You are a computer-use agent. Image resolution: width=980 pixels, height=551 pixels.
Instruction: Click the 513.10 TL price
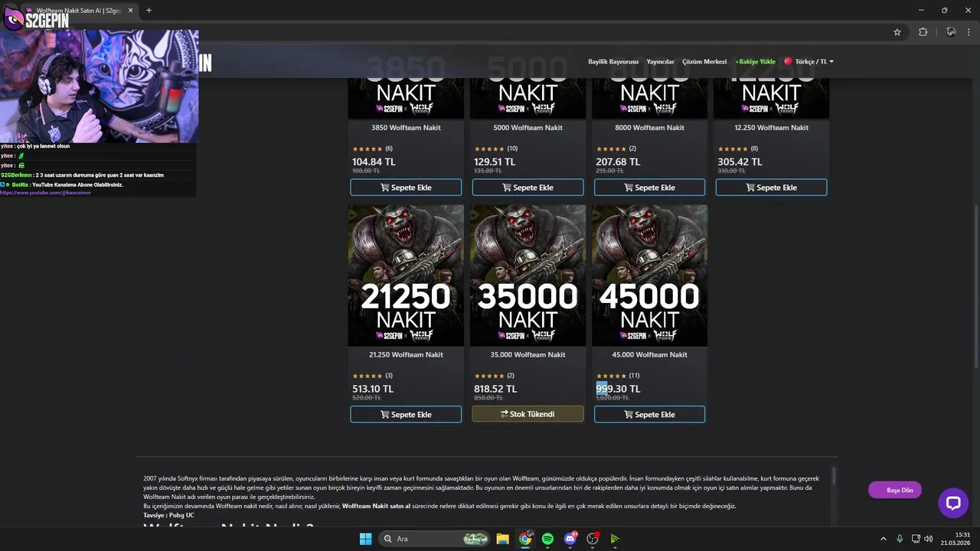tap(373, 389)
